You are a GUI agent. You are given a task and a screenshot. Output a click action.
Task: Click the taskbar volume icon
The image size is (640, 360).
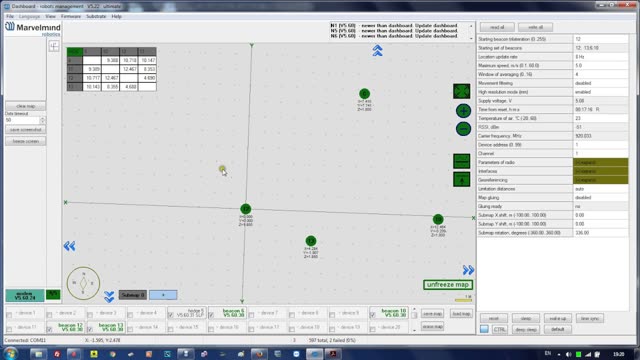coord(569,354)
